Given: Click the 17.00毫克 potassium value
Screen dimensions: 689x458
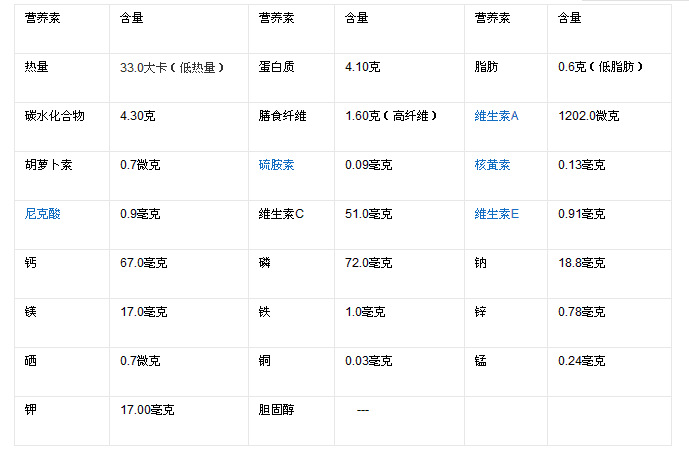Looking at the screenshot, I should point(147,410).
